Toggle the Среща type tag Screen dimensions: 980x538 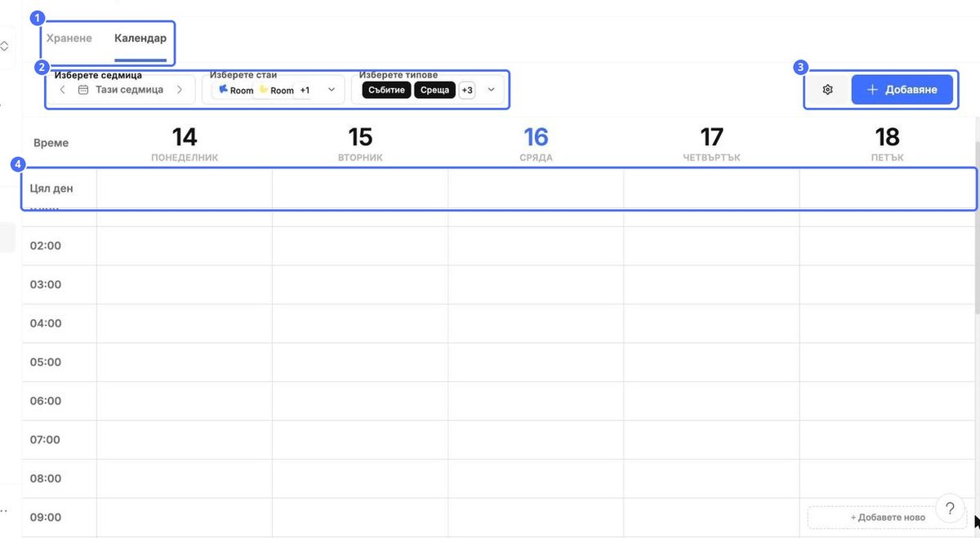click(435, 90)
